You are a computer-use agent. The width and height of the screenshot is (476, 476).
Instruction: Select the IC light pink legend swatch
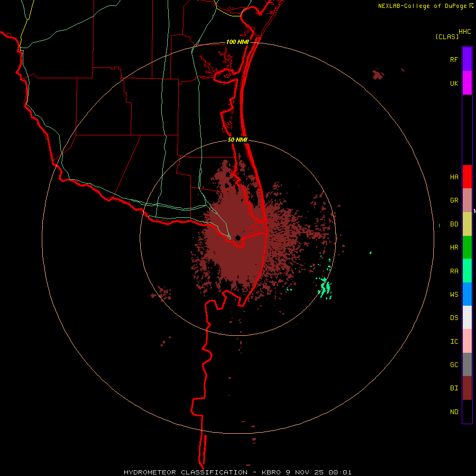point(467,341)
